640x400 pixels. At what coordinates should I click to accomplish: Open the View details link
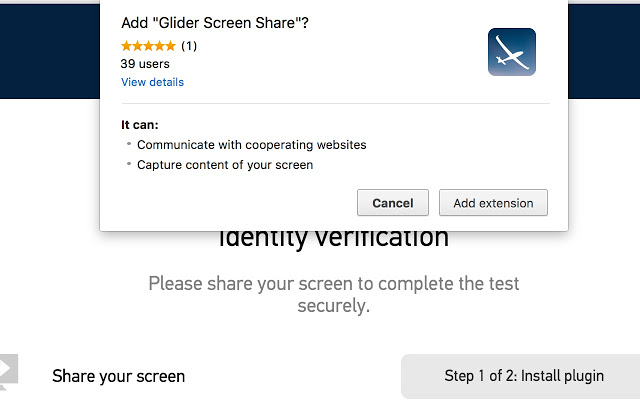tap(152, 82)
